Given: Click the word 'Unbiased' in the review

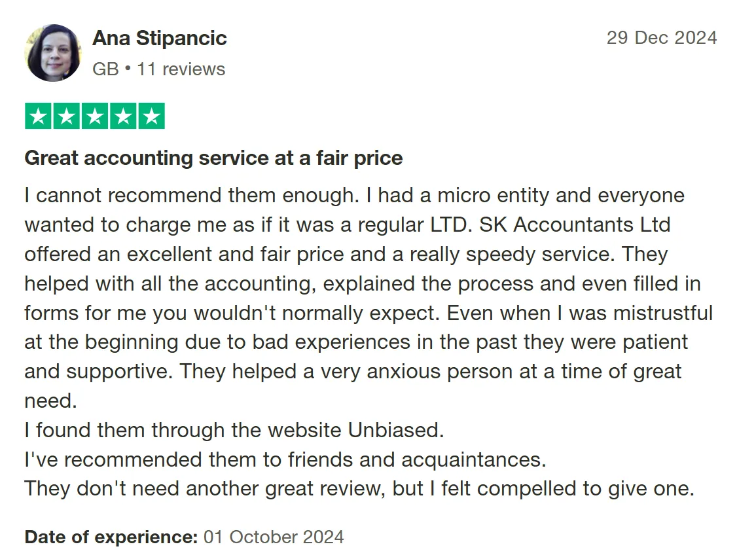Looking at the screenshot, I should (395, 430).
